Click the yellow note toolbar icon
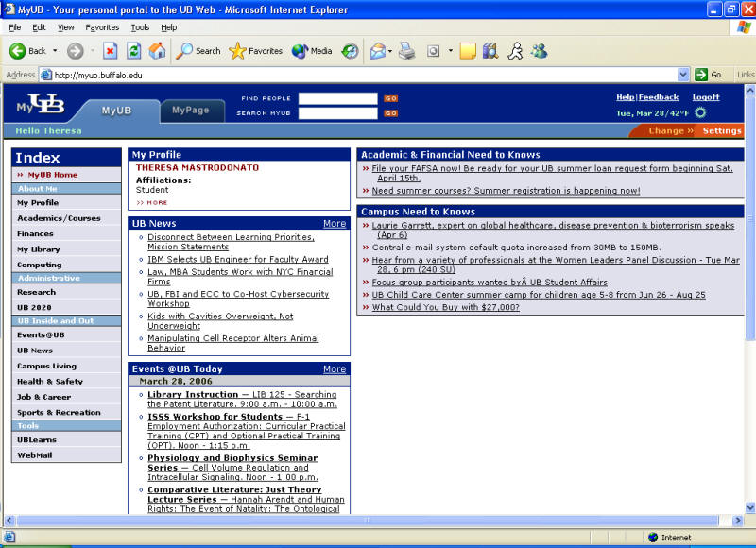 click(x=468, y=51)
